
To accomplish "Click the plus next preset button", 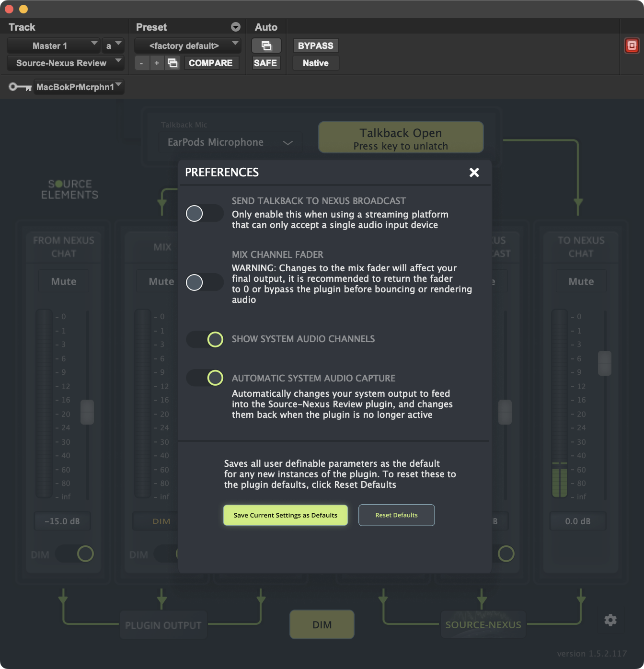I will pyautogui.click(x=157, y=63).
